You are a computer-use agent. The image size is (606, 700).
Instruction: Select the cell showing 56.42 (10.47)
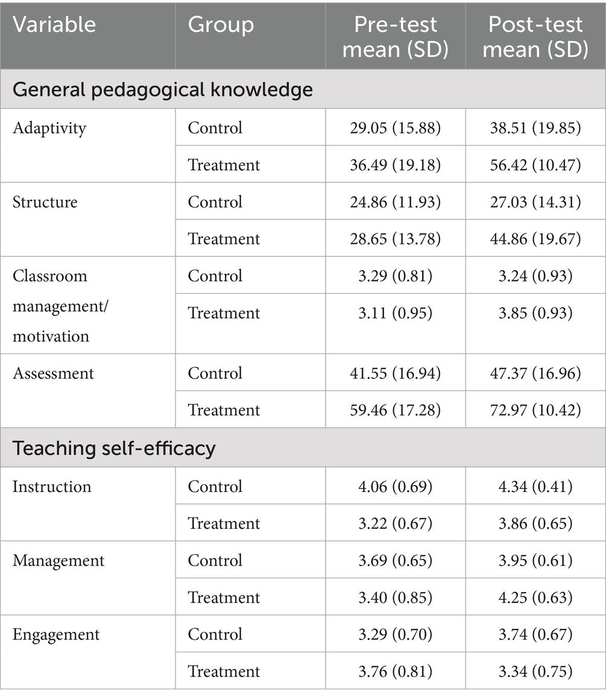coord(535,165)
